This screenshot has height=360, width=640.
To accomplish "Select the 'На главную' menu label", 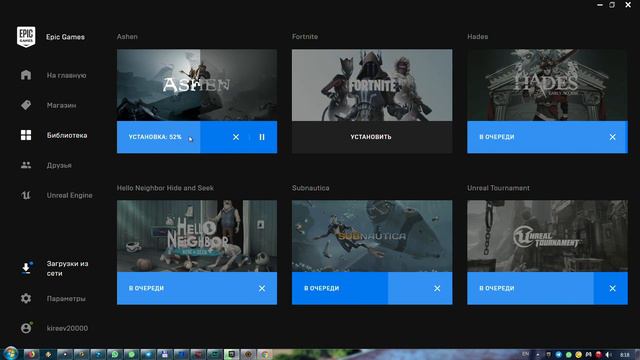I will (66, 76).
